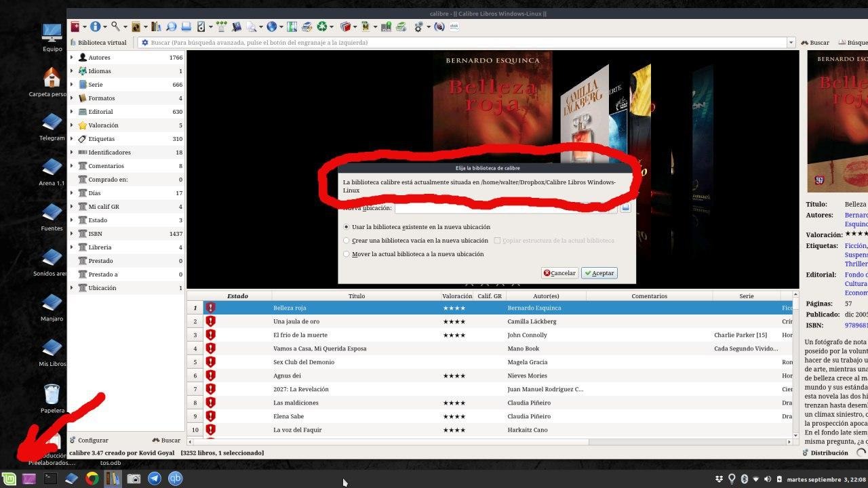Expand the Idiomas tree category
The width and height of the screenshot is (868, 488).
click(71, 71)
